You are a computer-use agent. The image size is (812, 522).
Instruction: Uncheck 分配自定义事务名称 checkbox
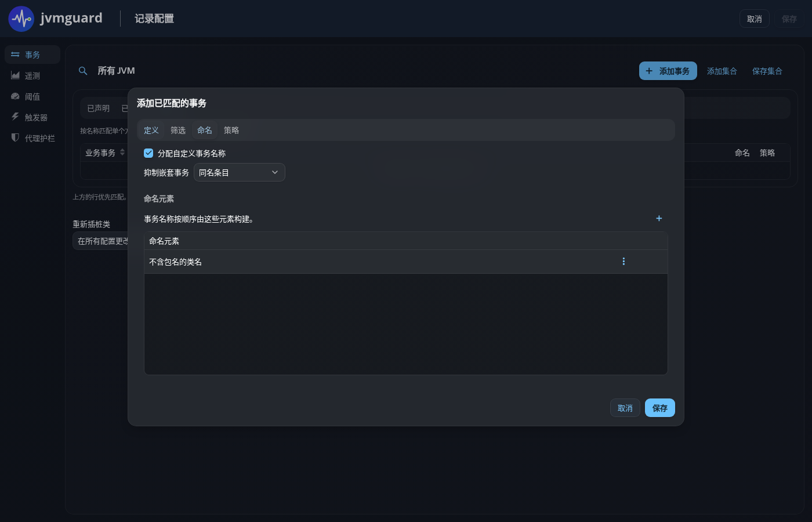pos(148,153)
